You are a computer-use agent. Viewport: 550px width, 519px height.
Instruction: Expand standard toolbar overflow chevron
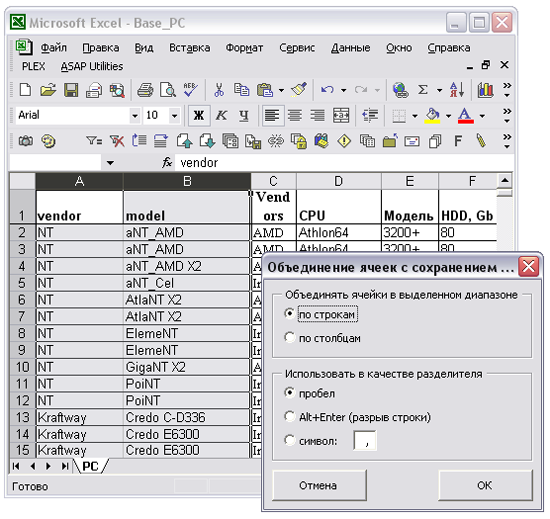[x=507, y=90]
